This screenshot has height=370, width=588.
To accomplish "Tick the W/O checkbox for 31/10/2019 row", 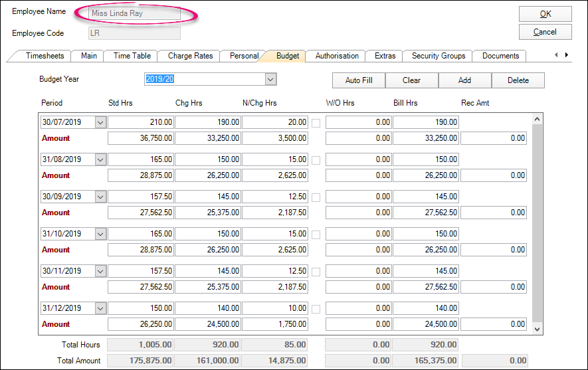I will coord(316,234).
